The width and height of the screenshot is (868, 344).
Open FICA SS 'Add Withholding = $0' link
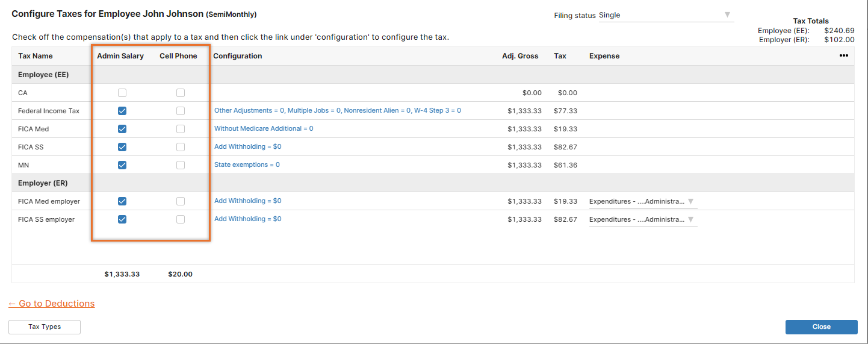click(247, 147)
